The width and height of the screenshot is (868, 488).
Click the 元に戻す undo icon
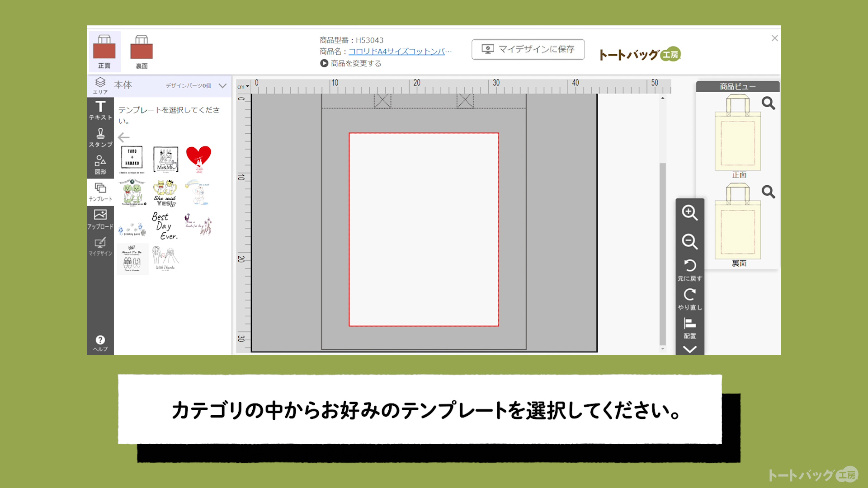(x=690, y=270)
